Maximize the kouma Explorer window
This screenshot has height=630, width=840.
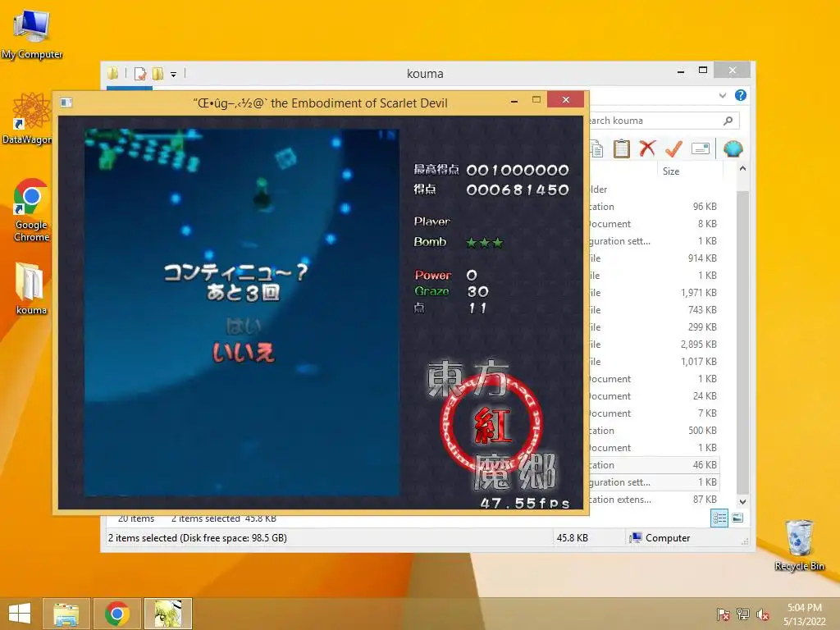tap(703, 71)
